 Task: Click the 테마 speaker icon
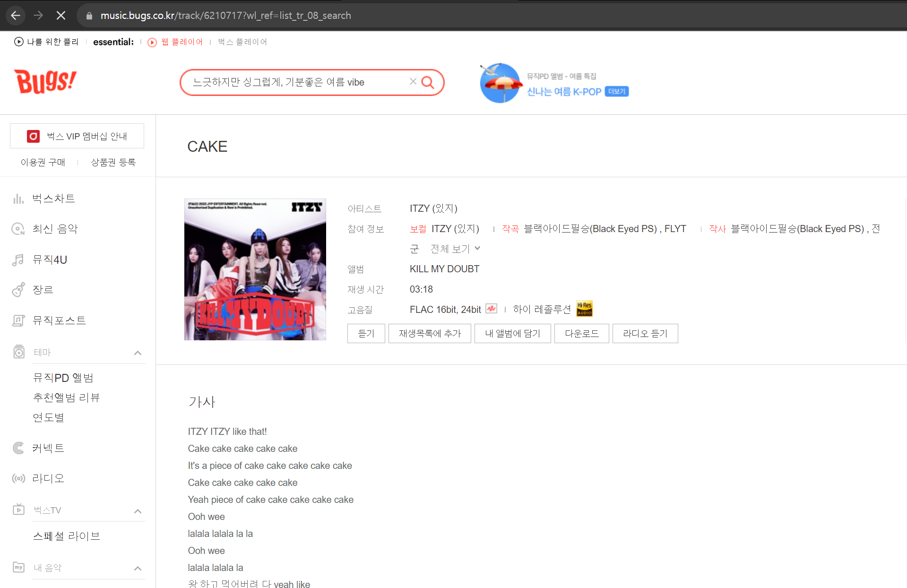(x=19, y=352)
